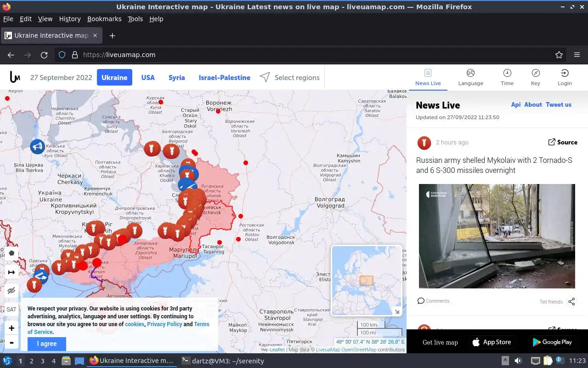Open the Language selector globe icon
Screen dimensions: 588x368
tap(470, 73)
